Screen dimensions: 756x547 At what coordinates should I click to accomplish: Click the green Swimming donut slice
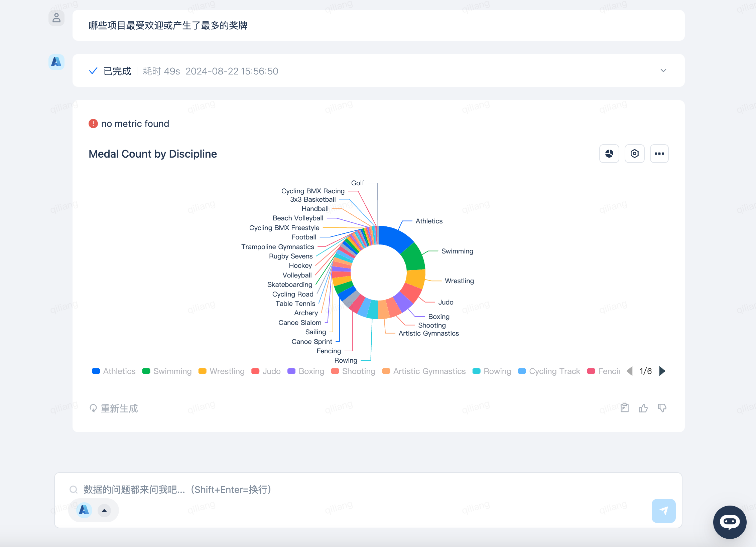413,258
